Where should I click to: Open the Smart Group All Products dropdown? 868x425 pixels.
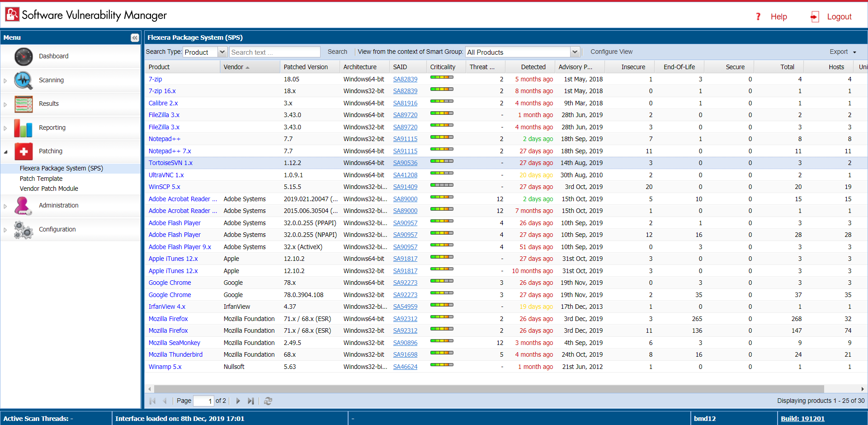point(575,52)
